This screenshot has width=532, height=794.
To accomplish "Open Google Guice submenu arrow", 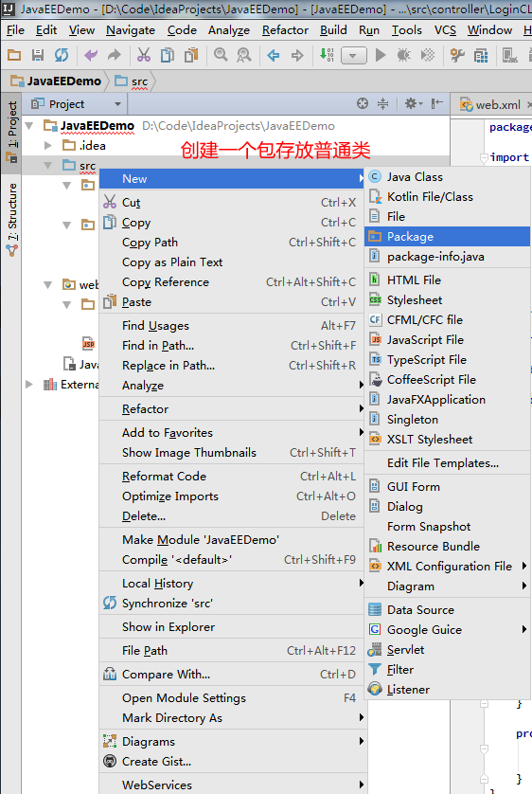I will (523, 629).
